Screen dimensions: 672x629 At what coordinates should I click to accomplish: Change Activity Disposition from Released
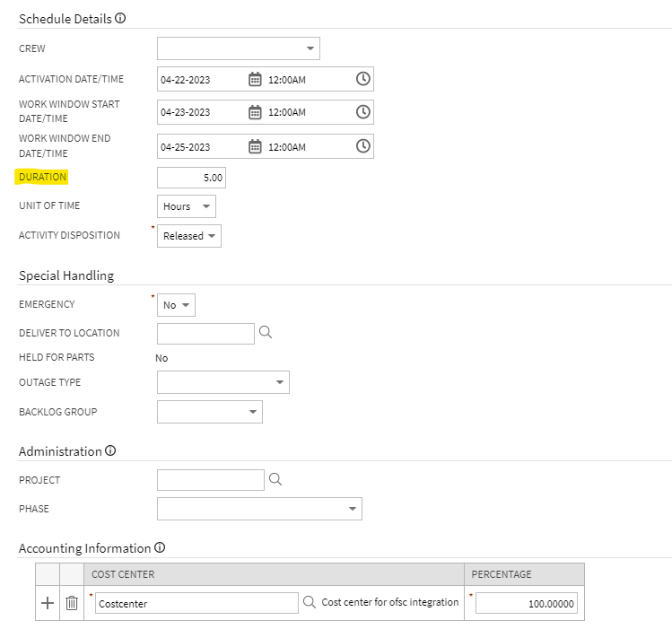point(189,236)
